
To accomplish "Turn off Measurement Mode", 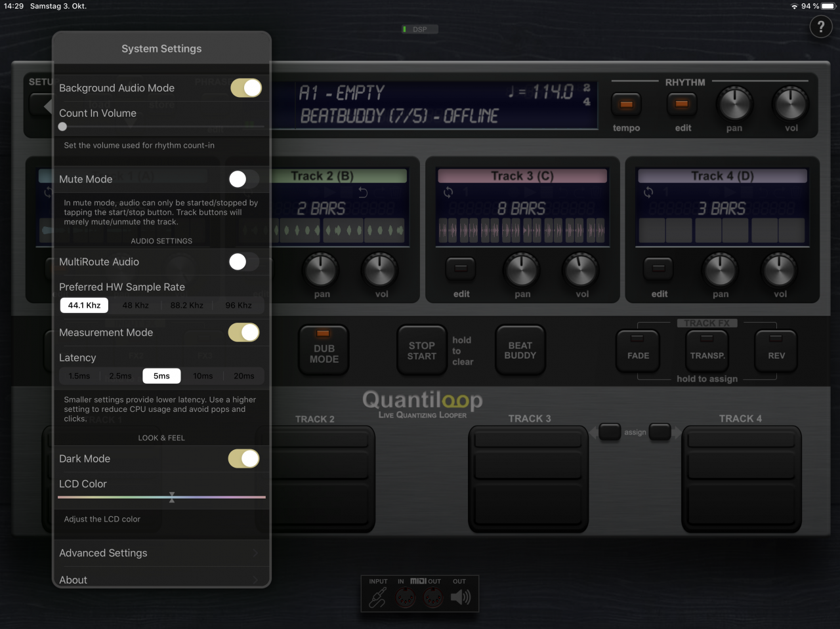I will [x=243, y=333].
